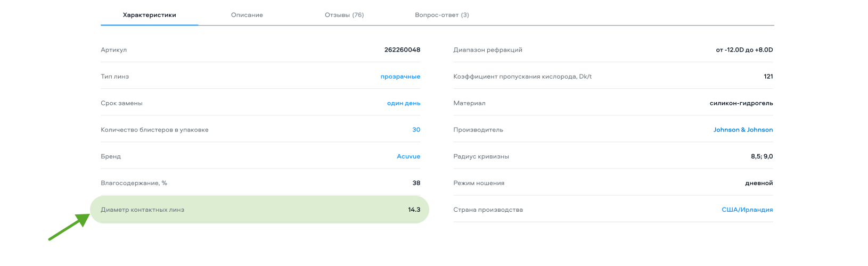Click the Бренд label

point(111,156)
